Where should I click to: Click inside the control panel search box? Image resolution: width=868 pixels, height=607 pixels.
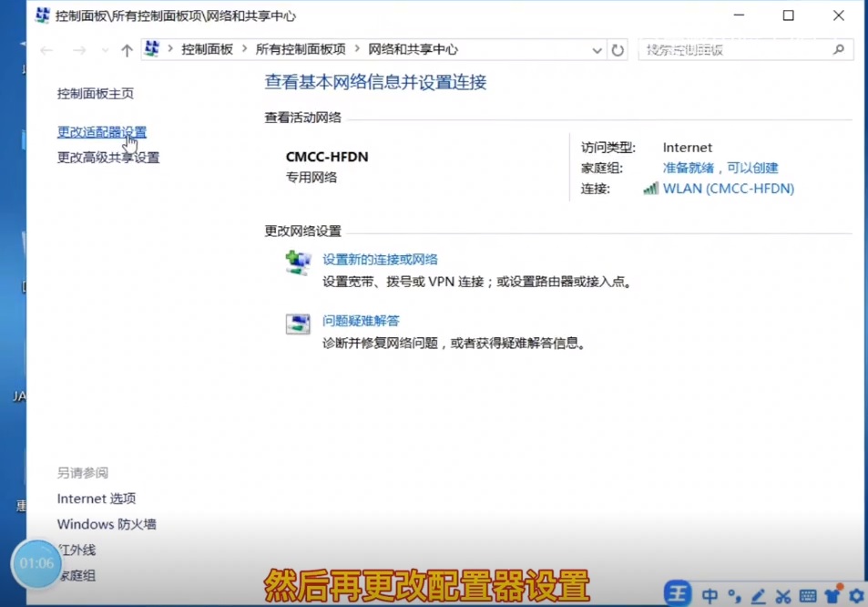(738, 49)
